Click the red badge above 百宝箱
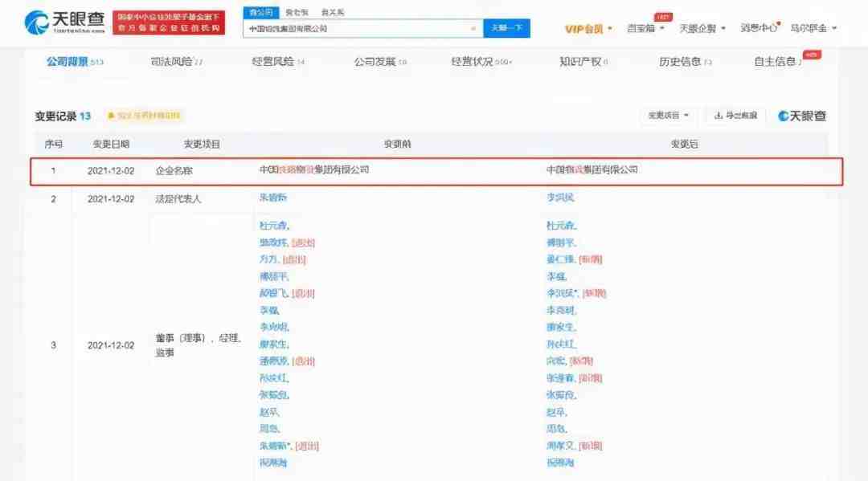Screen dimensions: 868x481 [662, 17]
